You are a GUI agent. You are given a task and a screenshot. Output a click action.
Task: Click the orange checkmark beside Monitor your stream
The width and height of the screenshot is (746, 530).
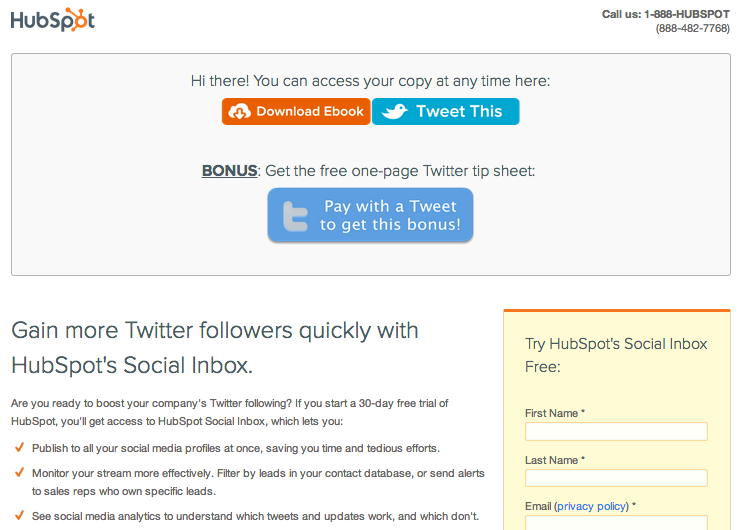pos(20,472)
